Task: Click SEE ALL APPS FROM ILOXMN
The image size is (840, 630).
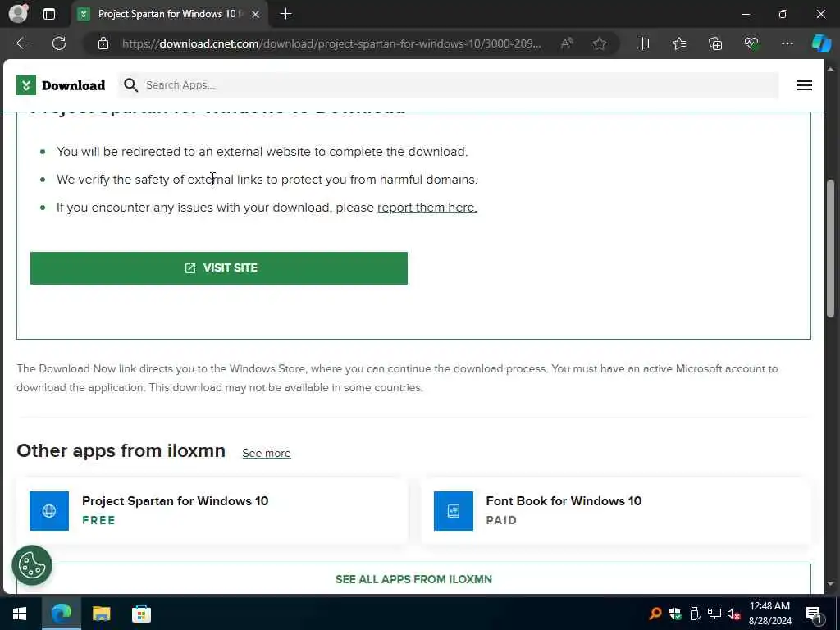Action: pyautogui.click(x=413, y=579)
